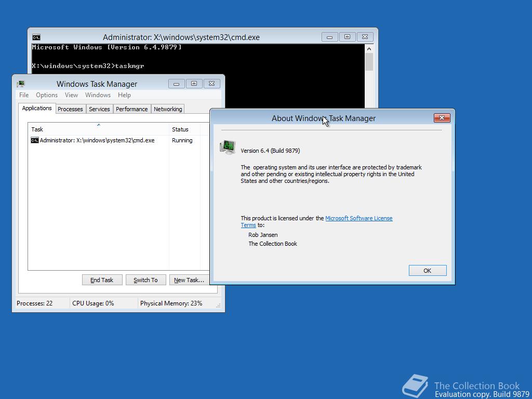The width and height of the screenshot is (532, 399).
Task: Close the Windows Task Manager window
Action: pyautogui.click(x=212, y=84)
